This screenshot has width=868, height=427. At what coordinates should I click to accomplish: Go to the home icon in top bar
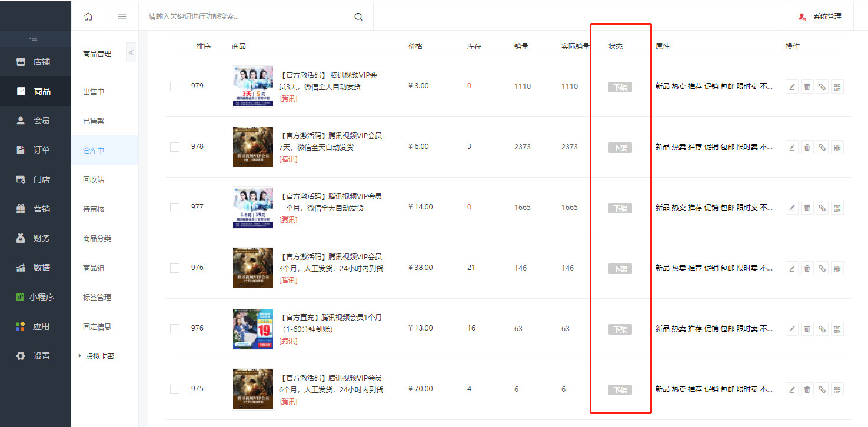[88, 16]
